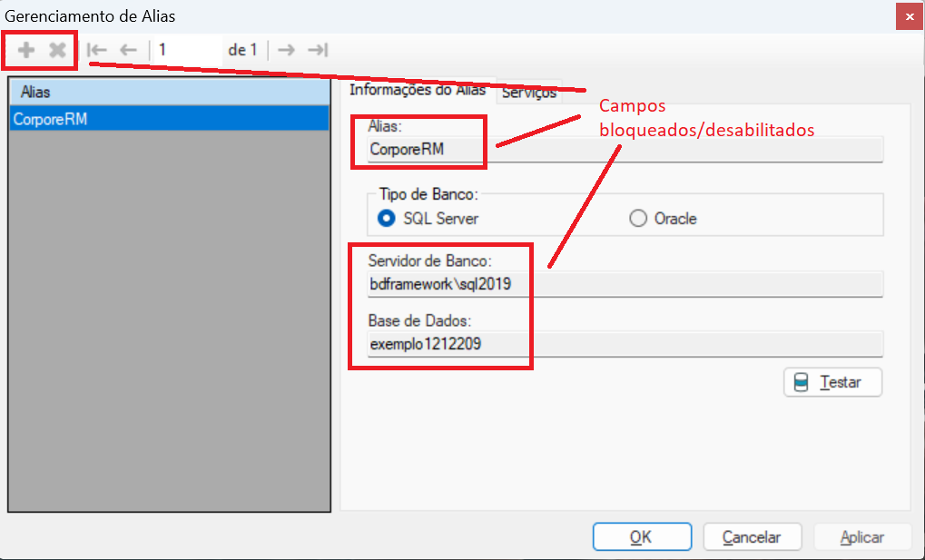Click the Aplicar button
Image resolution: width=925 pixels, height=560 pixels.
click(x=862, y=537)
